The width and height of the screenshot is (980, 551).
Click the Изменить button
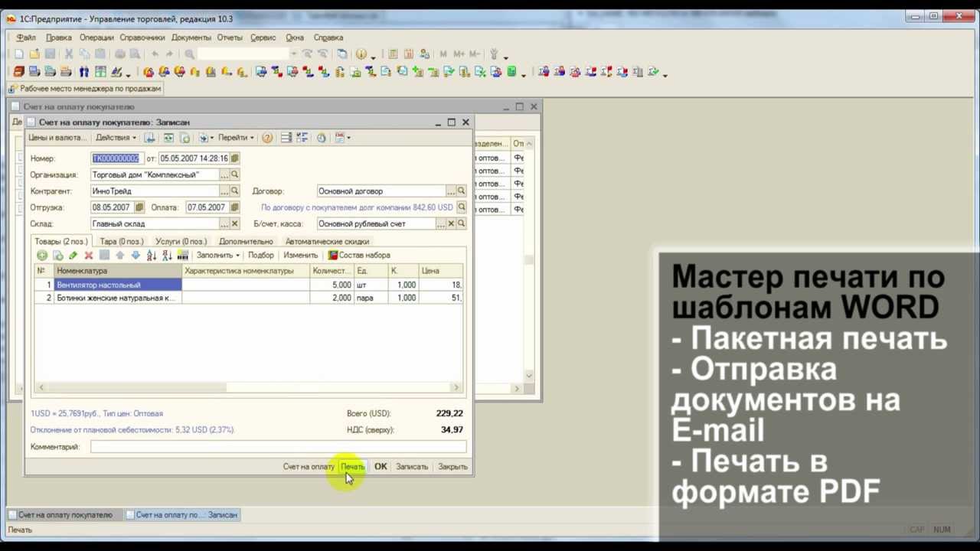[300, 255]
